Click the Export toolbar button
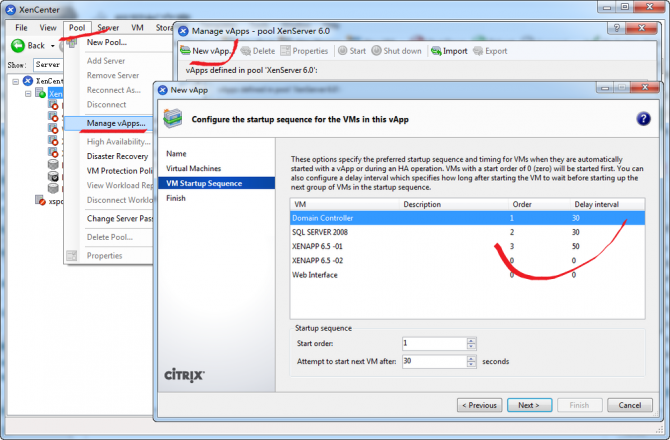The height and width of the screenshot is (440, 670). [x=490, y=51]
